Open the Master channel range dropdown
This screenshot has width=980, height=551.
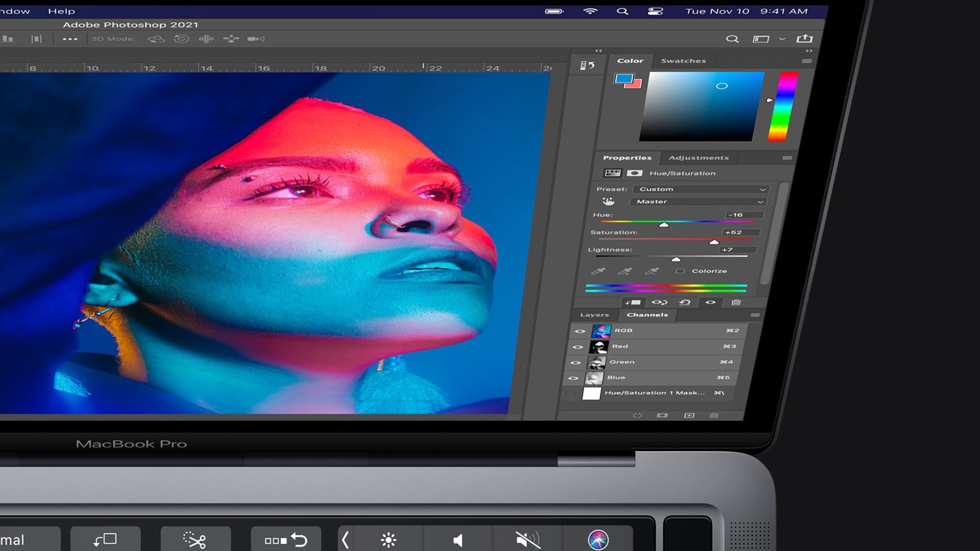pos(698,202)
